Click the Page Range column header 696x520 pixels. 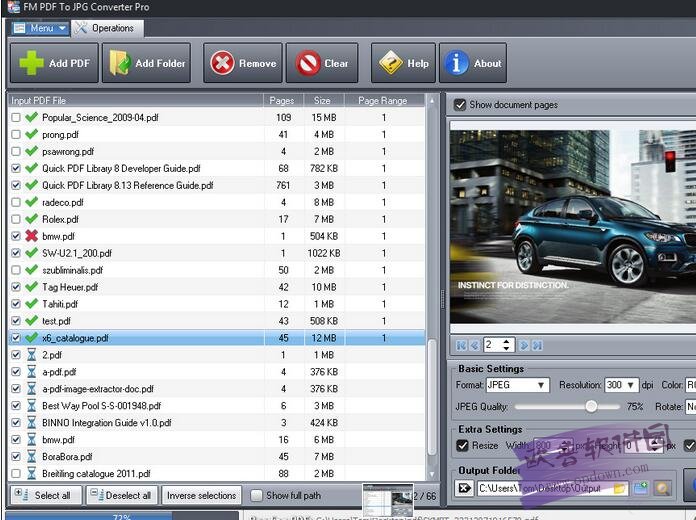pos(384,100)
